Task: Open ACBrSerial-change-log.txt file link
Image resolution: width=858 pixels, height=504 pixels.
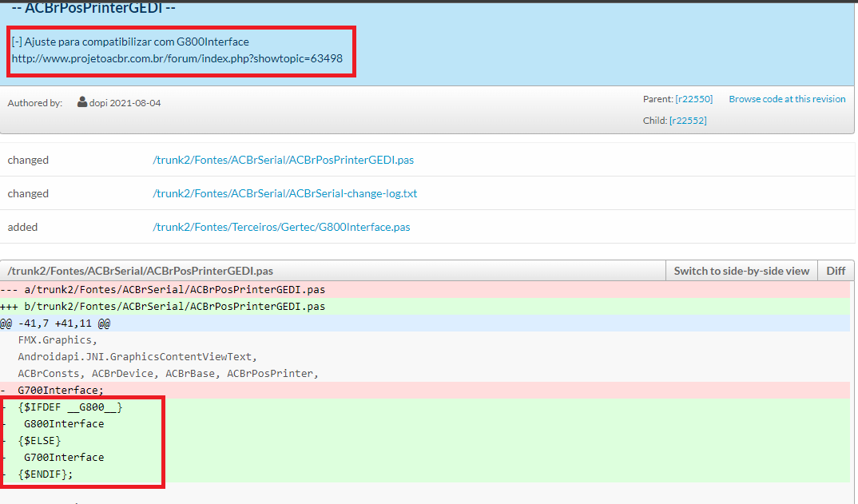Action: [x=284, y=193]
